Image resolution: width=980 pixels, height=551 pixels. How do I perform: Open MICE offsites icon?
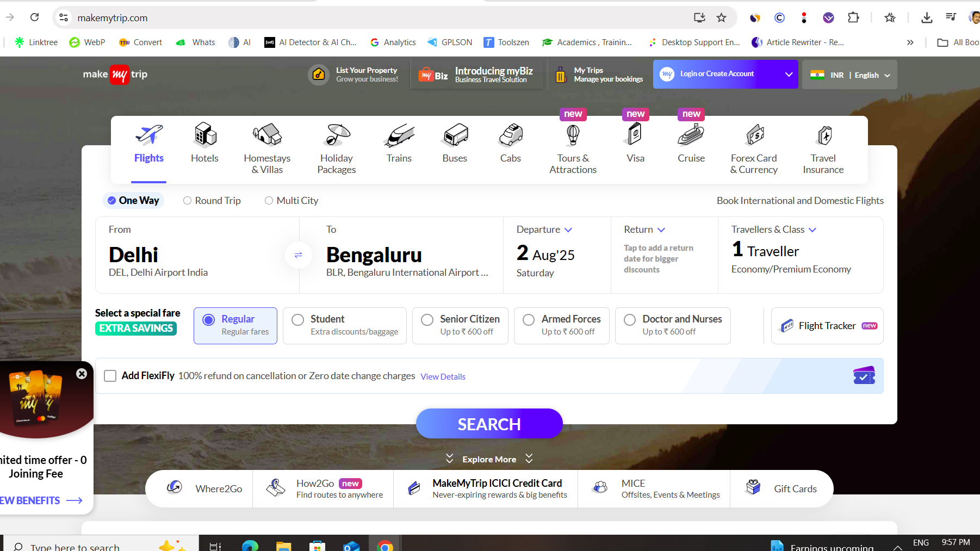click(600, 487)
